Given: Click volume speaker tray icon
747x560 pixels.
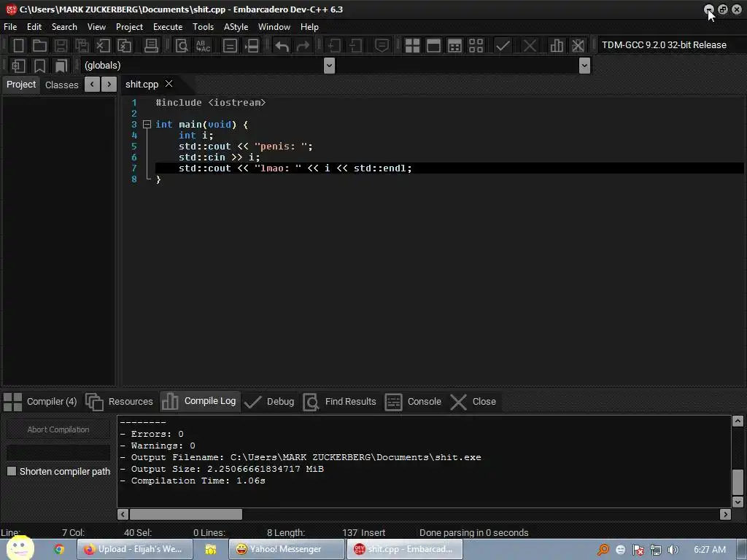Looking at the screenshot, I should 673,550.
